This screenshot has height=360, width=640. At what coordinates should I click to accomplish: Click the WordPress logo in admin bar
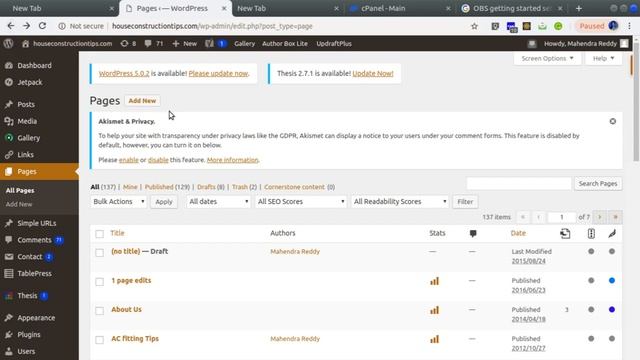pos(8,43)
